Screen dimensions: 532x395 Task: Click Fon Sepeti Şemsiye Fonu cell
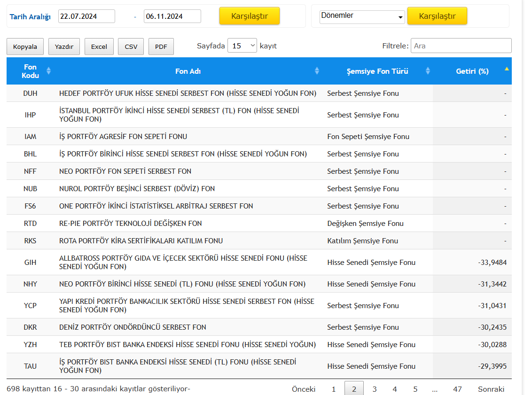pos(368,137)
